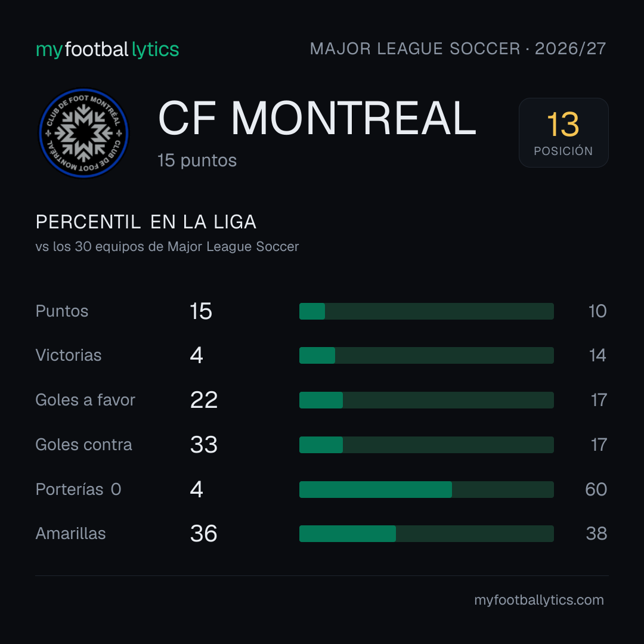Click the Percentil en la liga heading

coord(146,222)
